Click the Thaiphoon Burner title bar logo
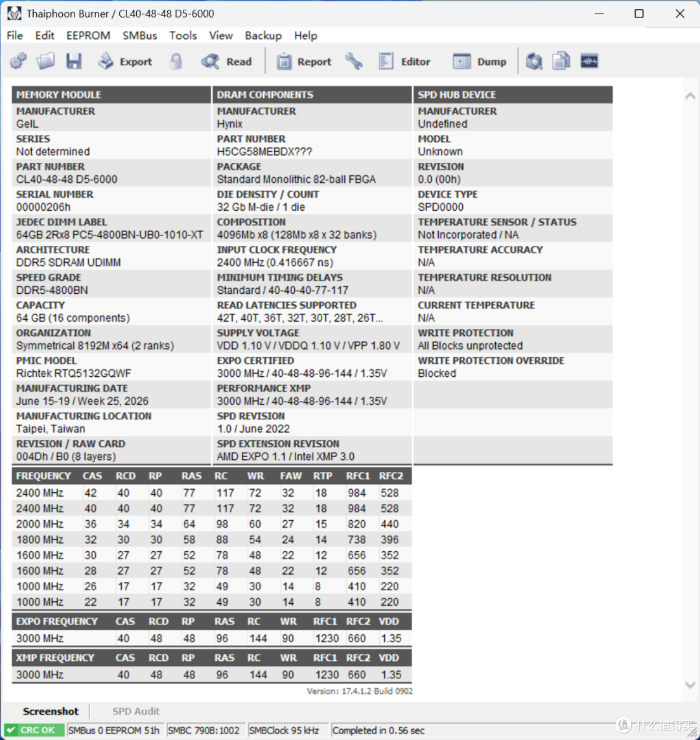Viewport: 700px width, 740px height. point(14,13)
